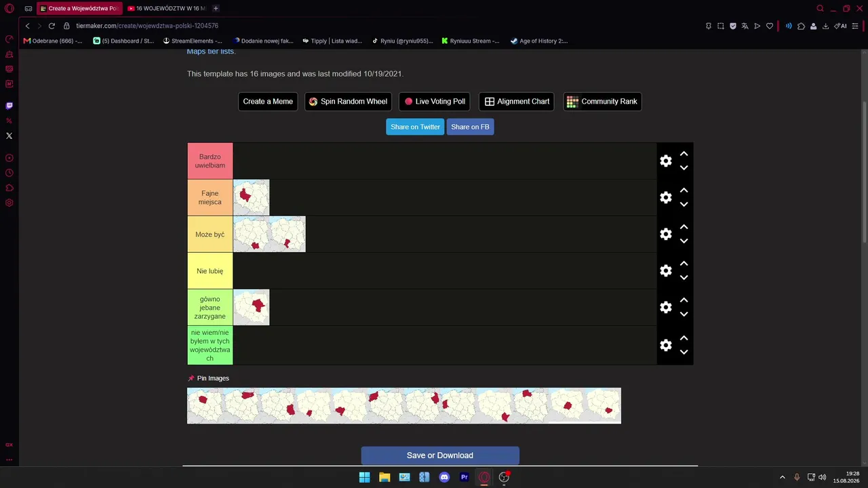Open a new browser tab

tap(216, 8)
